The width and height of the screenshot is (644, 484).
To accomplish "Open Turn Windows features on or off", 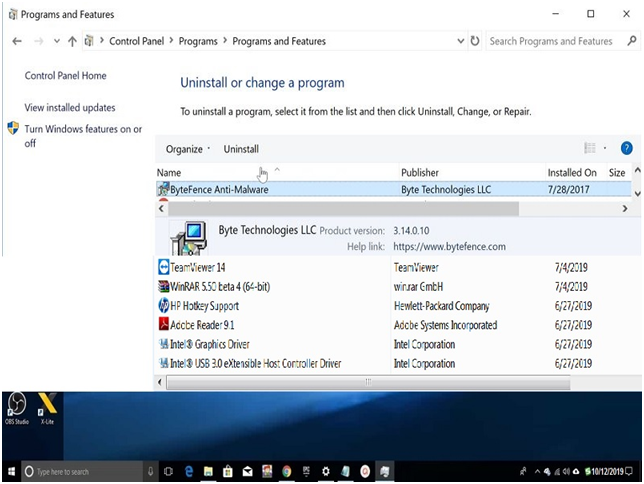I will 83,136.
